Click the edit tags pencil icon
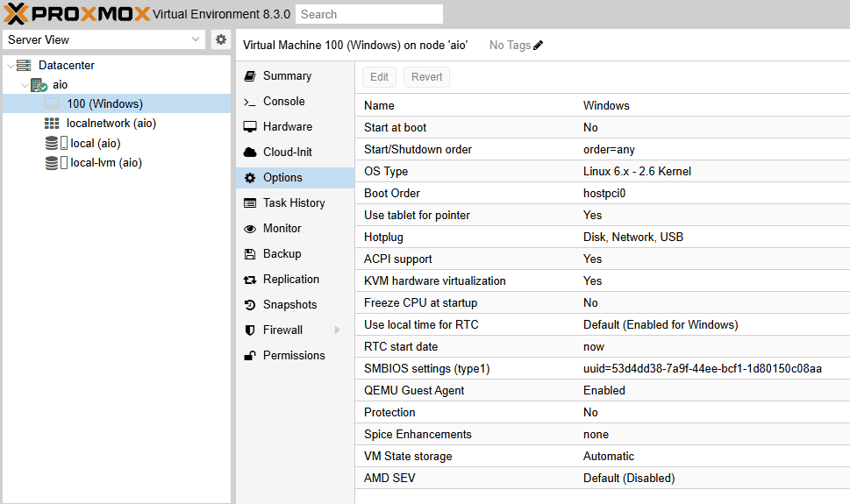This screenshot has height=504, width=850. point(538,46)
